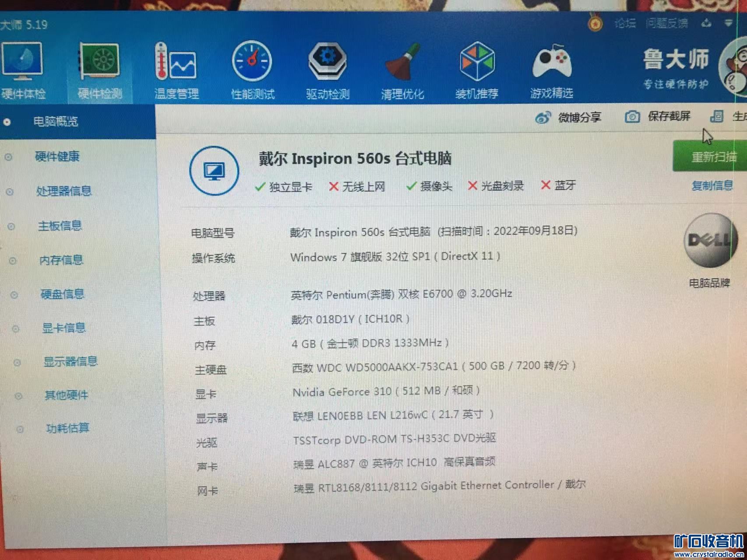Open 硬件健康 in sidebar

pyautogui.click(x=57, y=157)
